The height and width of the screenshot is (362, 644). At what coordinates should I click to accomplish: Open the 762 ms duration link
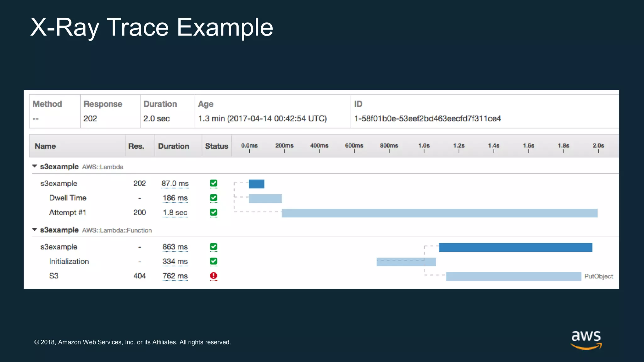click(175, 276)
